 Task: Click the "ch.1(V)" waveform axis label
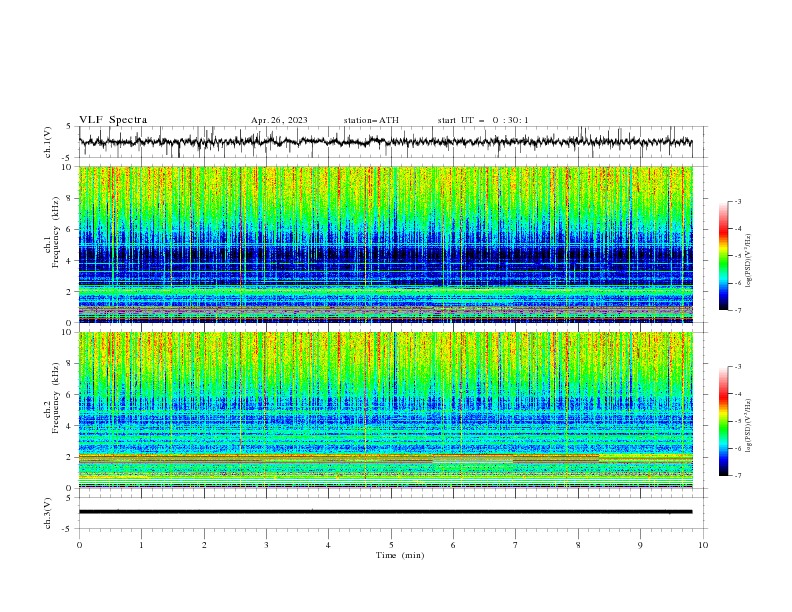pos(48,142)
